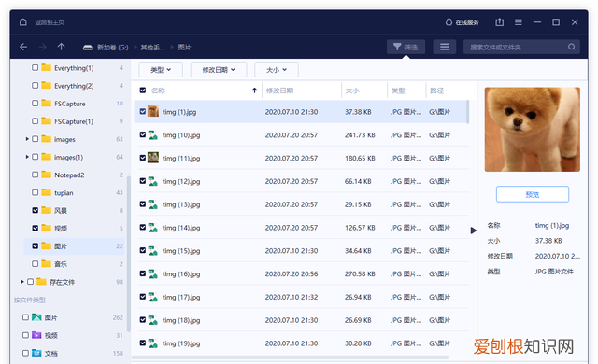This screenshot has height=364, width=598.
Task: Check the Everything(1) folder checkbox
Action: (36, 67)
